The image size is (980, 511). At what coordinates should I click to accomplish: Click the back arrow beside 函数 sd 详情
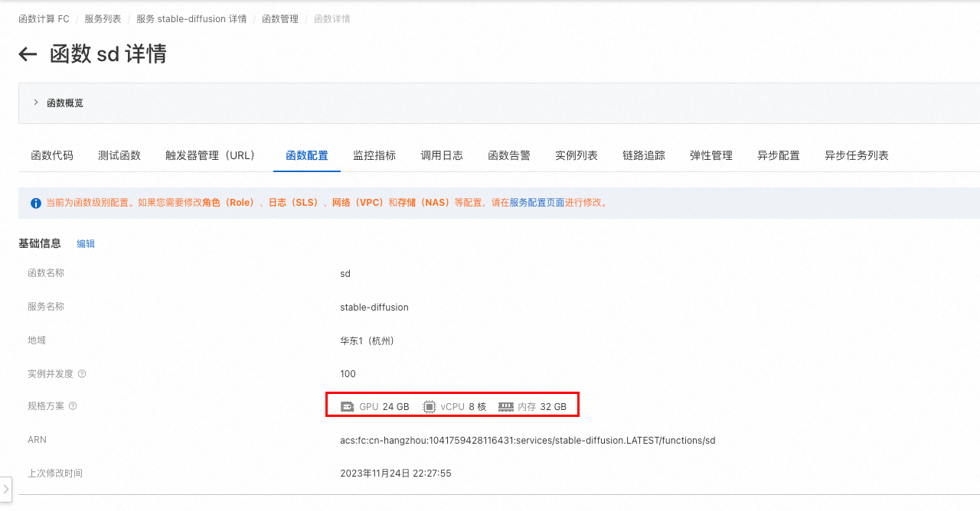(x=28, y=54)
